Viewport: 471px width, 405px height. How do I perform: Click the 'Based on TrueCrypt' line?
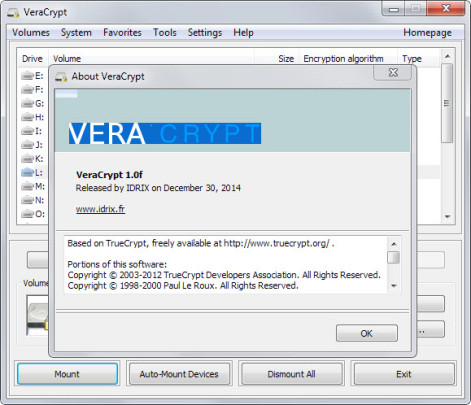click(x=201, y=243)
